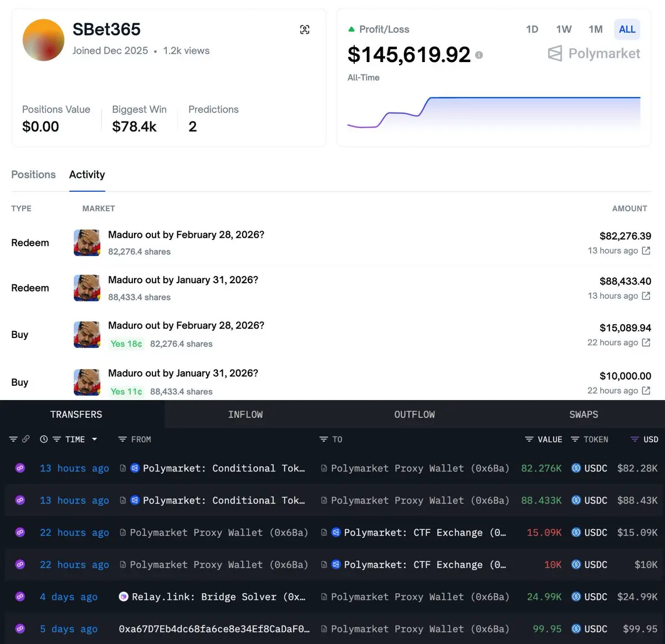Open Relay.link Bridge Solver address

tap(219, 597)
